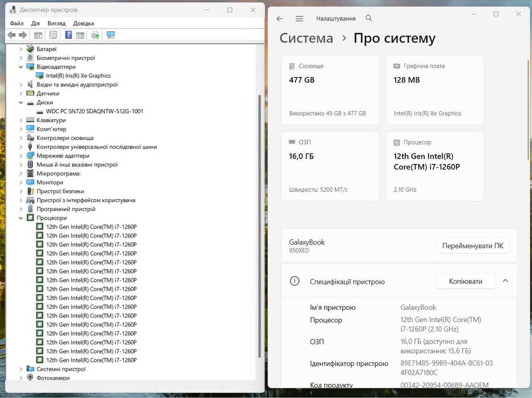Screen dimensions: 532x398
Task: Expand the Контролери сховища tree node
Action: click(x=20, y=138)
